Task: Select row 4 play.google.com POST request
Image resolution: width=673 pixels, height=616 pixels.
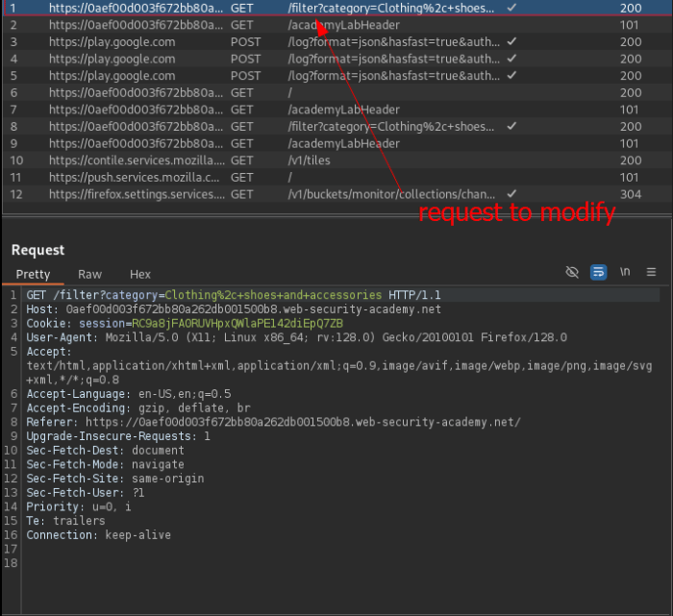Action: 336,59
